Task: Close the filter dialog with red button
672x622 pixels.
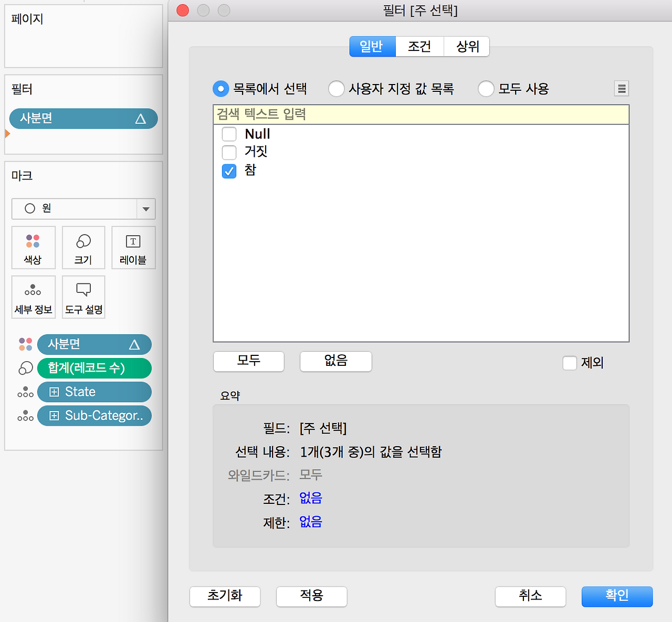Action: pos(183,10)
